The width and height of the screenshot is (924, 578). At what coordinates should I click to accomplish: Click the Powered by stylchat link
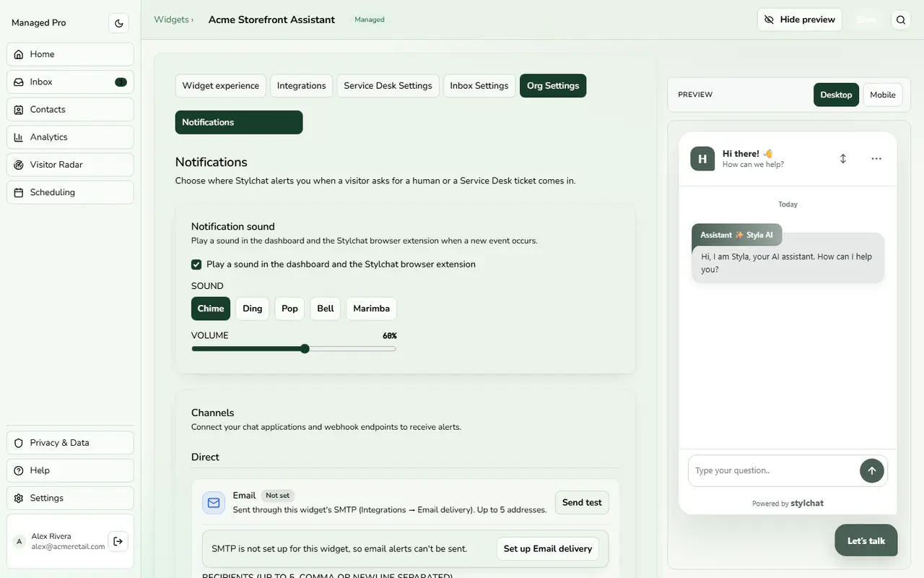coord(788,504)
